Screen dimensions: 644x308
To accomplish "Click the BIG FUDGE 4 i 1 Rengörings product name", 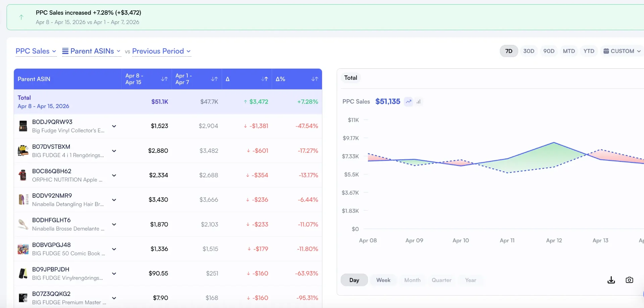I will [x=68, y=155].
